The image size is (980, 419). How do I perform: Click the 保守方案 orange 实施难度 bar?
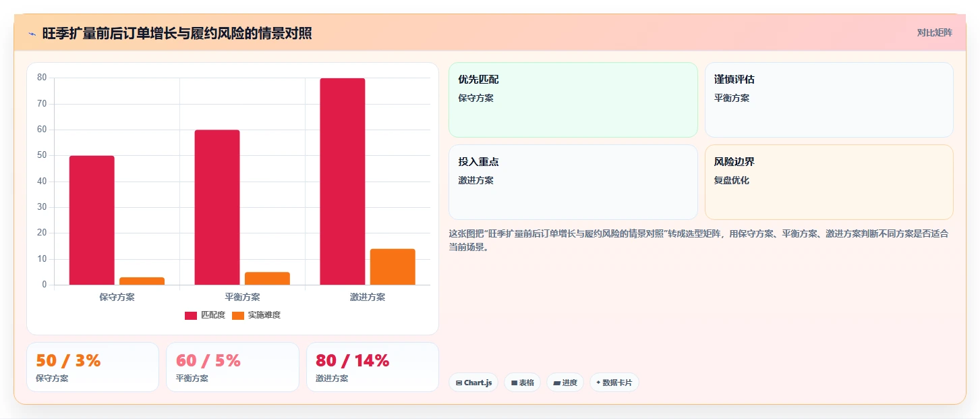pyautogui.click(x=142, y=281)
